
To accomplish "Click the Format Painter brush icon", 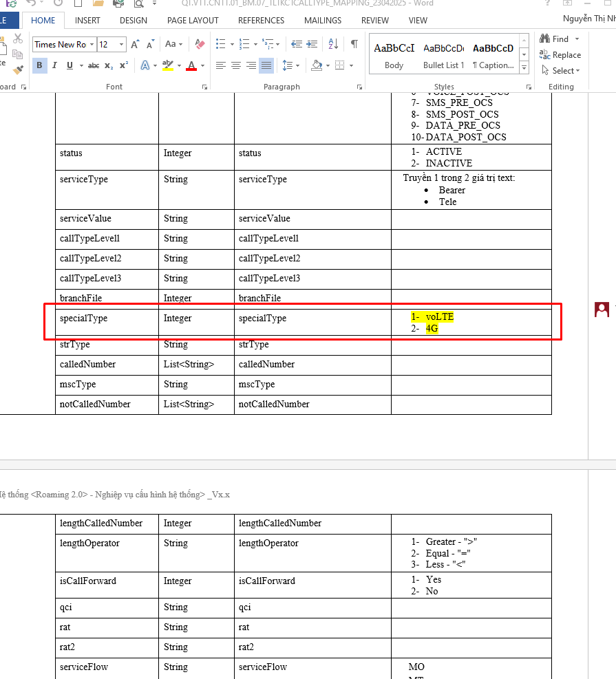I will pos(19,68).
